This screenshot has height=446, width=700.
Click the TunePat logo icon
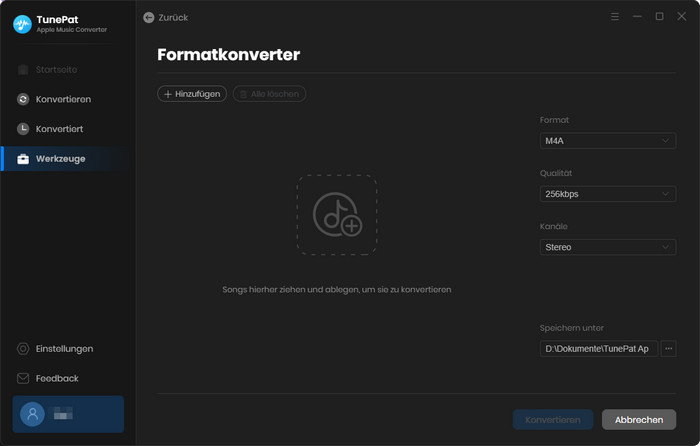22,24
